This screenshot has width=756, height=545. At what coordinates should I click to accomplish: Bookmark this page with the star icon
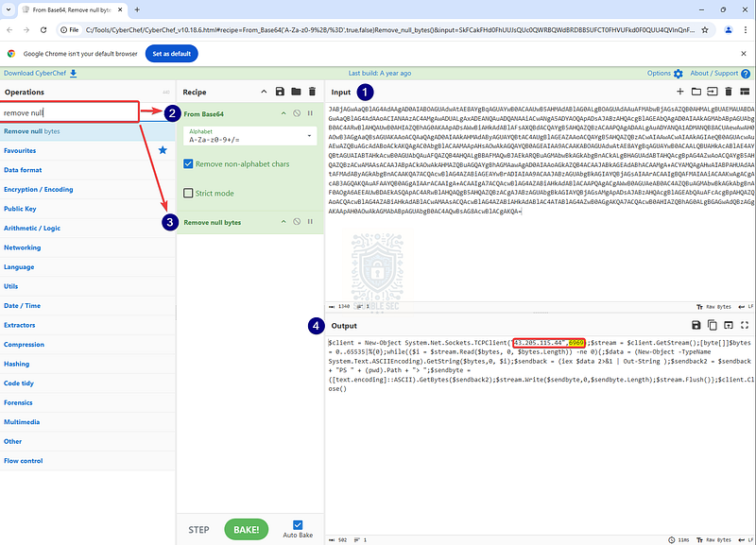point(705,30)
